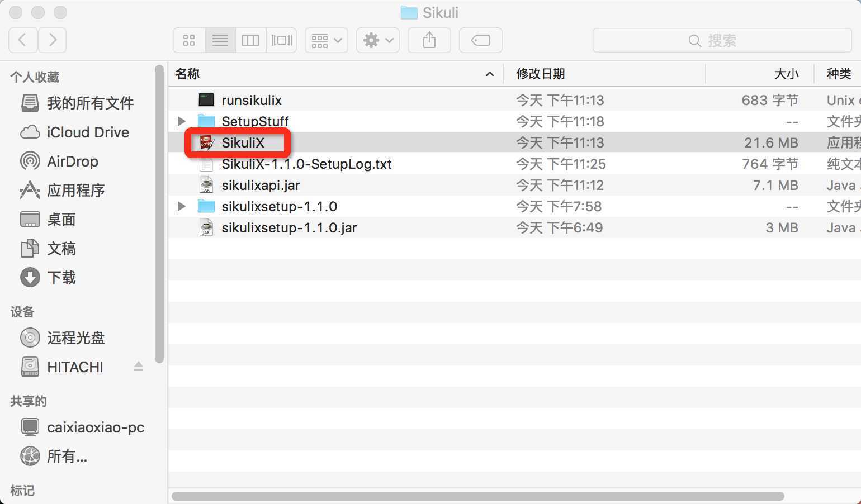Image resolution: width=861 pixels, height=504 pixels.
Task: Toggle sort direction arrow in 名称 column
Action: tap(490, 74)
